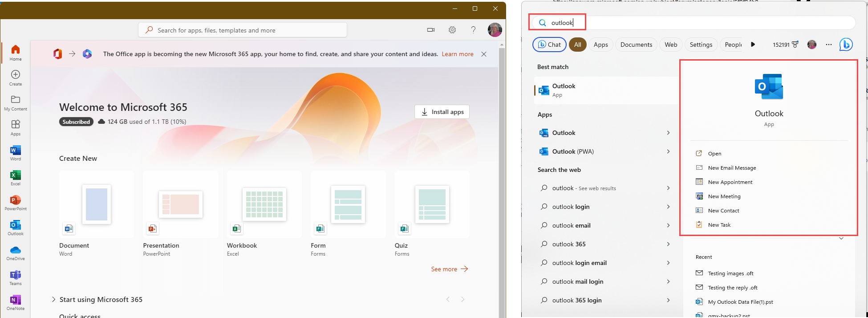Open Best match Outlook App result
The image size is (868, 318).
[605, 90]
